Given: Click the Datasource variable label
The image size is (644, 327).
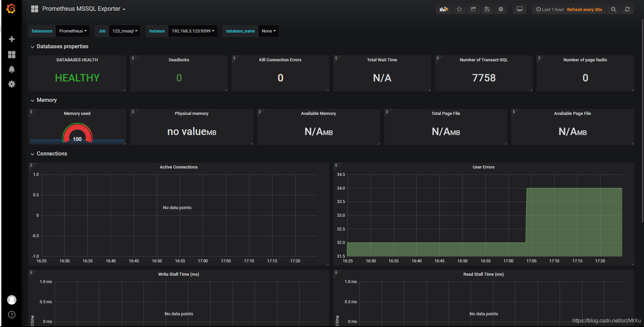Looking at the screenshot, I should pyautogui.click(x=42, y=31).
